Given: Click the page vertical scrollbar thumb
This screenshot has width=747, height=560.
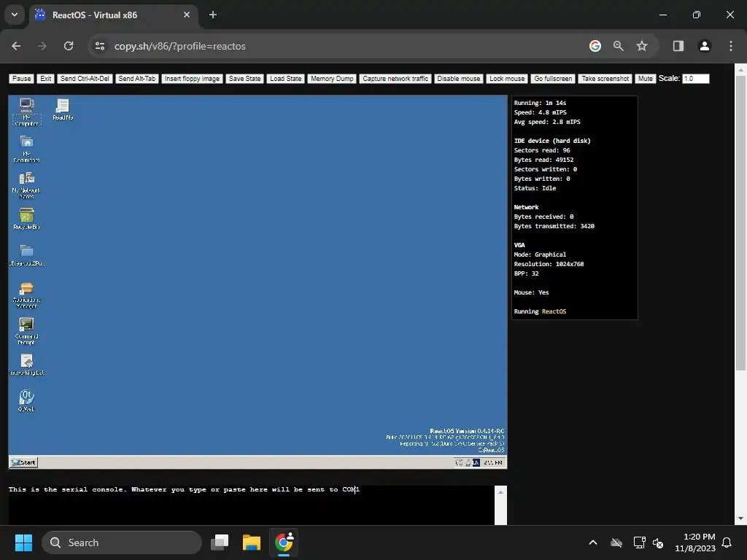Looking at the screenshot, I should [740, 223].
